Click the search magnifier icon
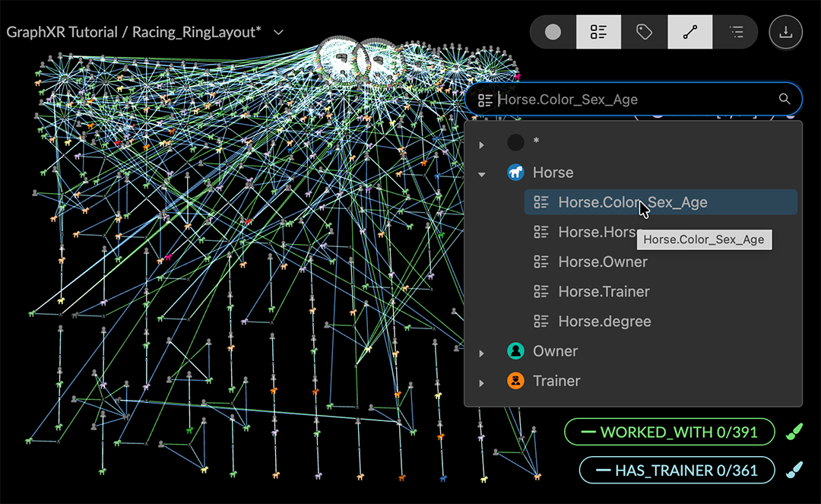 click(x=785, y=99)
